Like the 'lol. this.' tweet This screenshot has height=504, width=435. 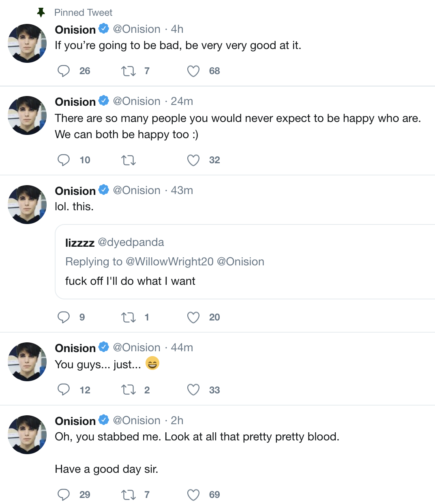coord(193,318)
